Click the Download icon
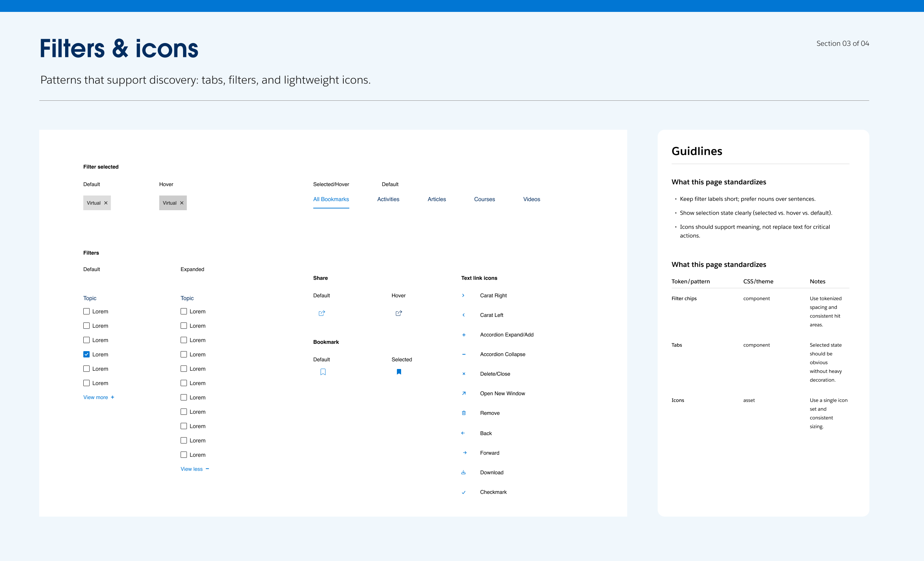The image size is (924, 561). coord(463,472)
